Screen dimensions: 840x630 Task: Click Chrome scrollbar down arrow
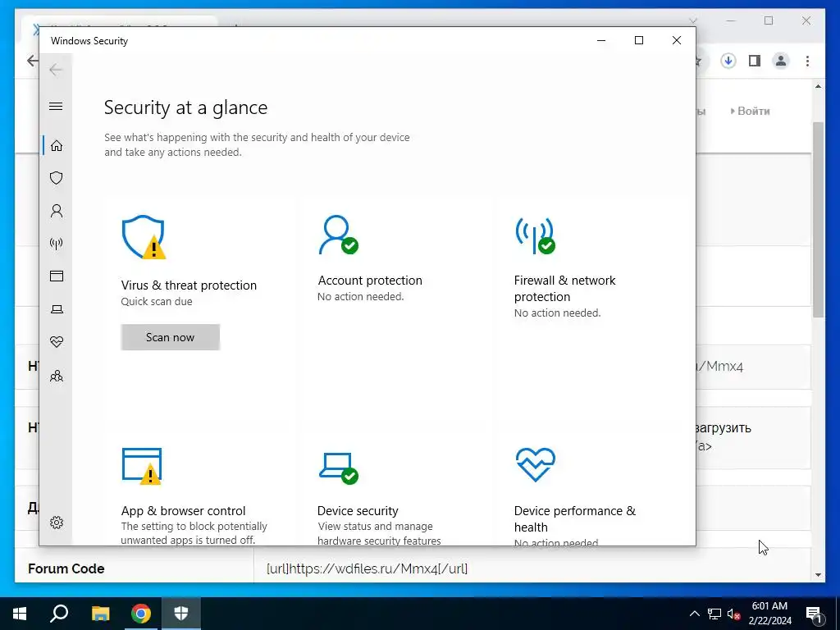click(x=818, y=575)
